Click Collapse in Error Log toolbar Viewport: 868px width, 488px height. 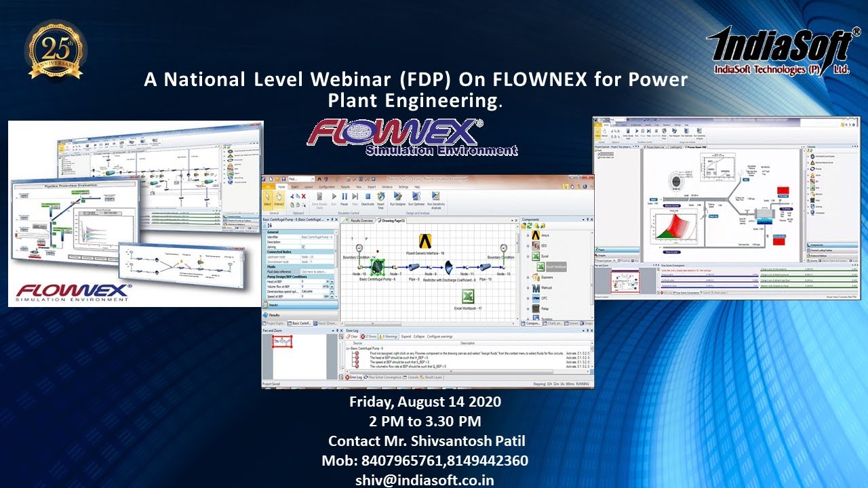419,336
